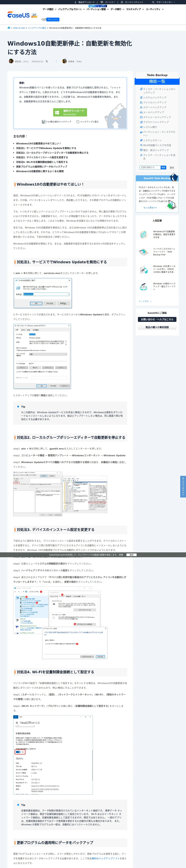Click the home breadcrumb icon
The image size is (186, 868).
point(9,28)
